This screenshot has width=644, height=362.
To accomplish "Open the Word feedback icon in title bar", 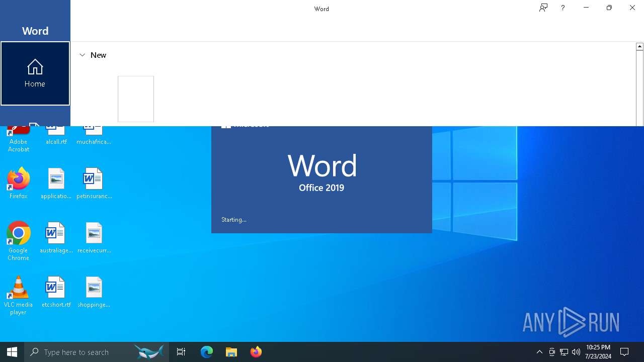I will click(x=543, y=8).
